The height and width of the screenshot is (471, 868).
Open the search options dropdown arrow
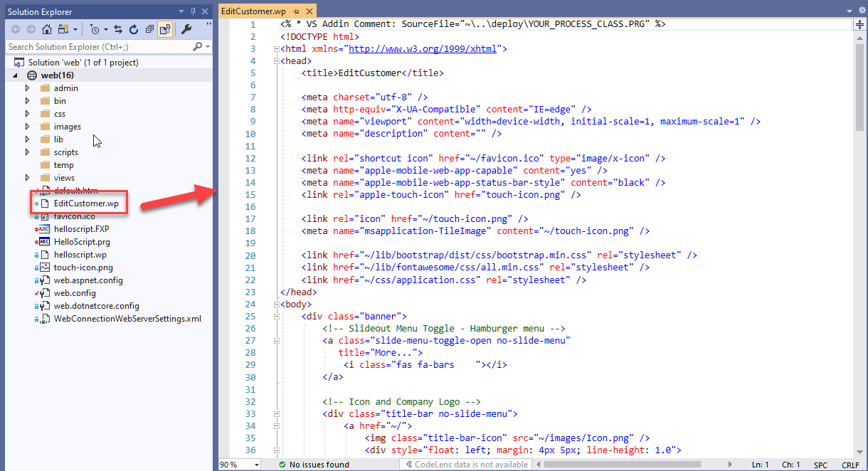[x=207, y=47]
